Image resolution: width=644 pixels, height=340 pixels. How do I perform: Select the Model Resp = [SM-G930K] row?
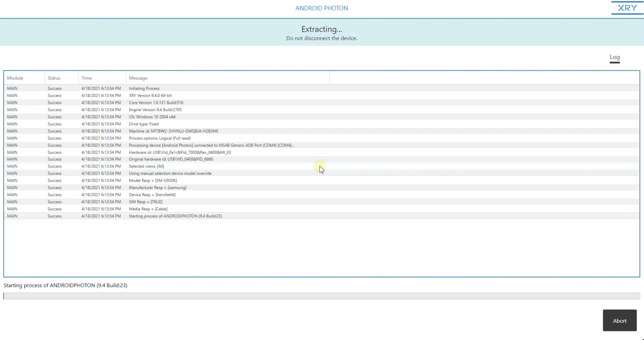[x=153, y=180]
